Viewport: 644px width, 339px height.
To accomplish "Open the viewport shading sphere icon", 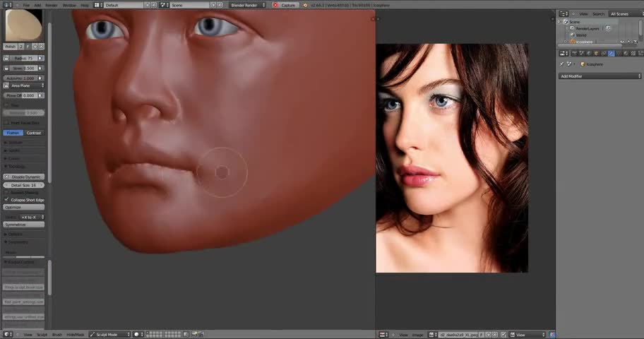I will pyautogui.click(x=136, y=334).
